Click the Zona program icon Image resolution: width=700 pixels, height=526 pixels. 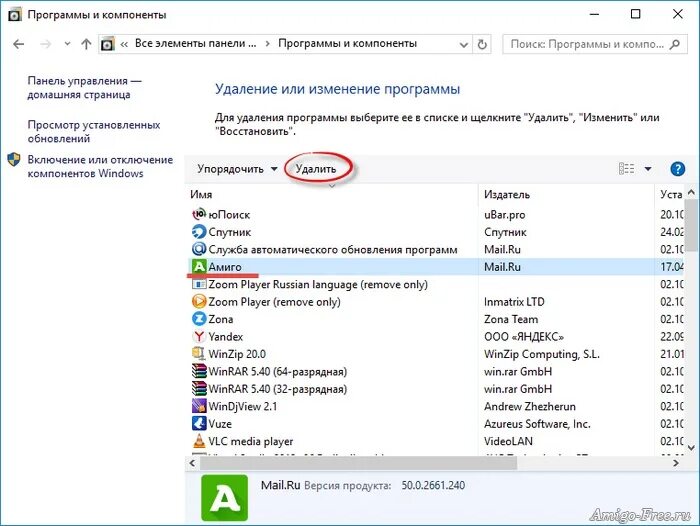199,319
